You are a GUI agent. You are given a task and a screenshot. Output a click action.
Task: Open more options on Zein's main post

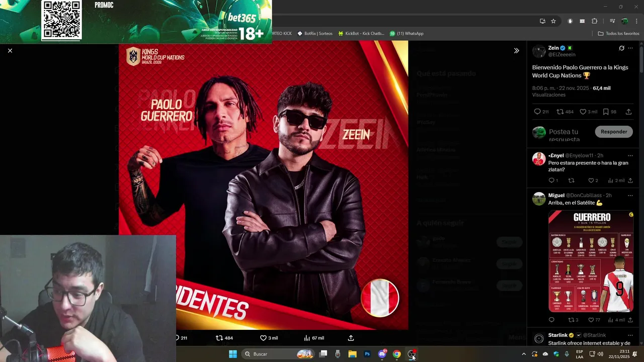[x=630, y=48]
